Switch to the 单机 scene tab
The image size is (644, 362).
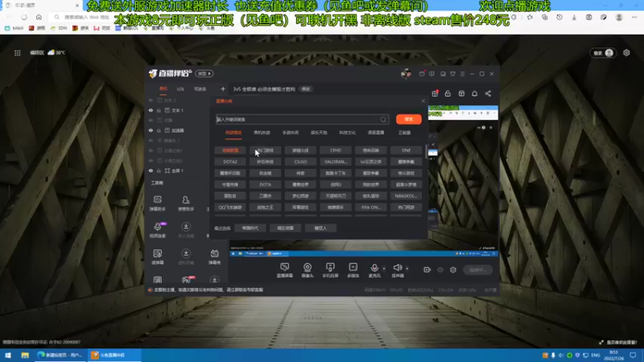163,88
